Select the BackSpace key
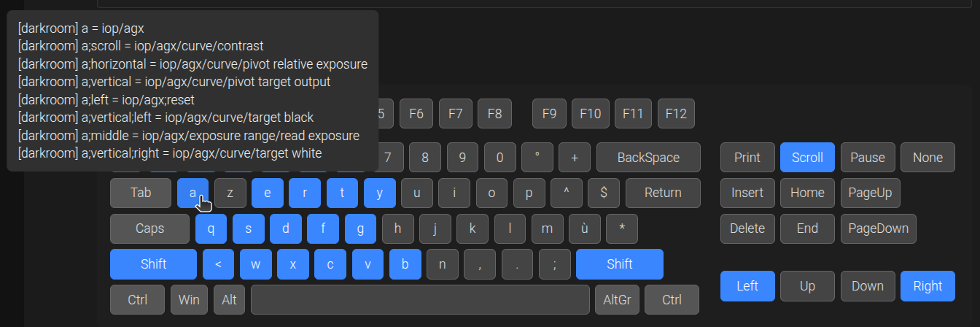980x327 pixels. coord(648,158)
